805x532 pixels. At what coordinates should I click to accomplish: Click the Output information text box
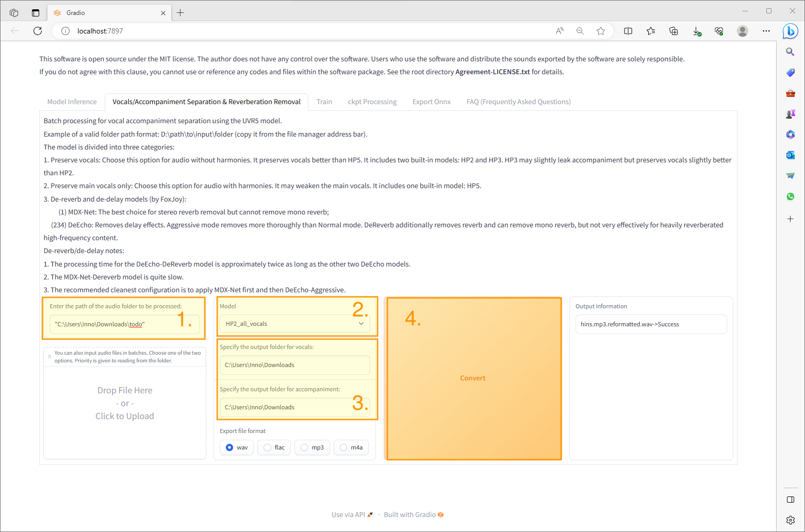[651, 324]
